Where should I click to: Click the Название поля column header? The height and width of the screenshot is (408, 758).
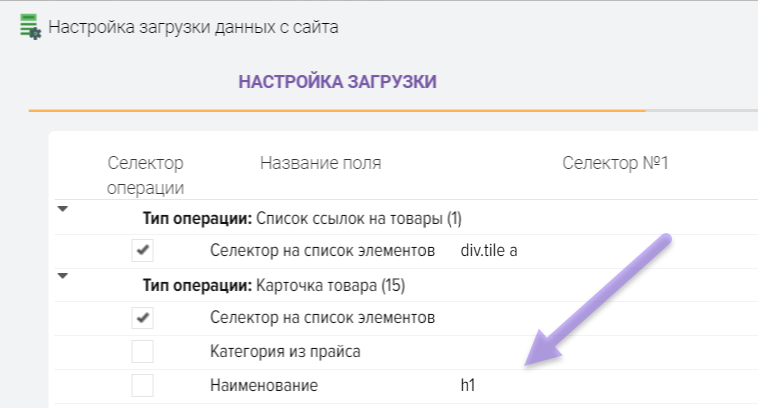click(x=320, y=163)
